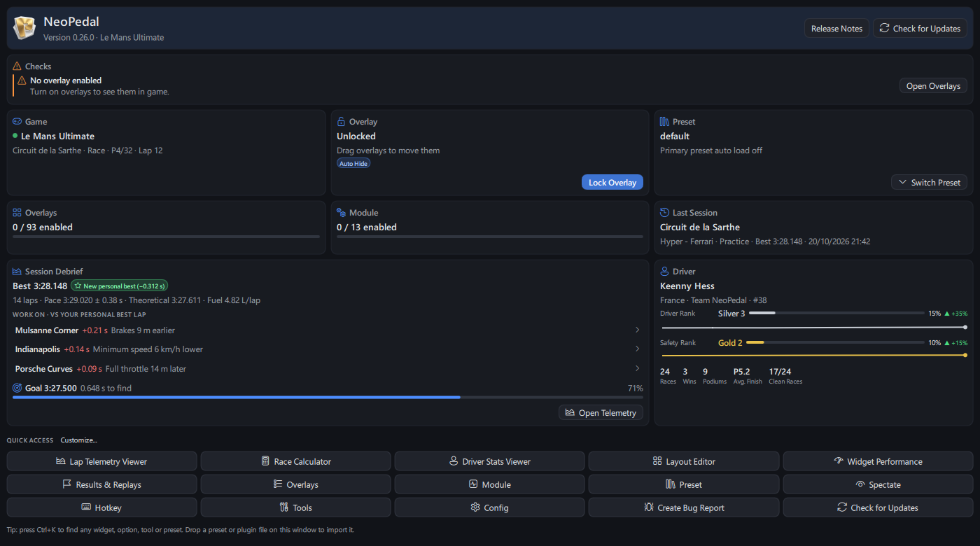The image size is (980, 546).
Task: Open Lap Telemetry Viewer quick access
Action: tap(101, 461)
